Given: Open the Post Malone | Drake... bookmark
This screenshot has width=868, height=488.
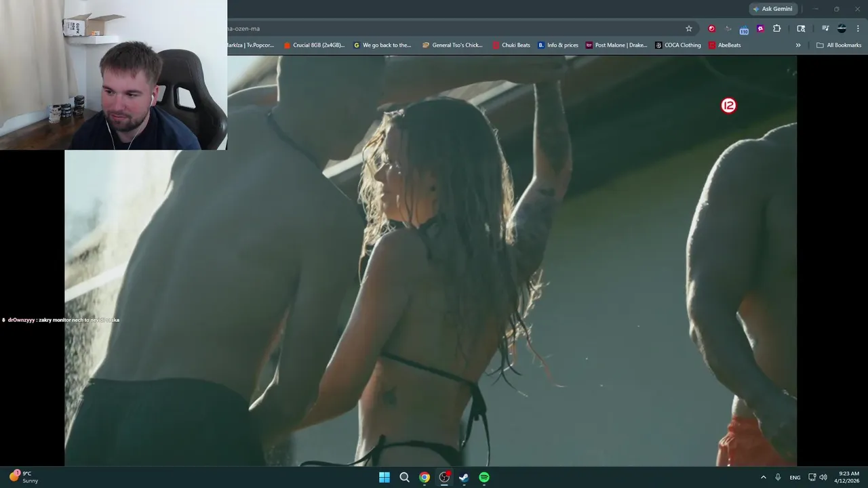Looking at the screenshot, I should [x=616, y=45].
